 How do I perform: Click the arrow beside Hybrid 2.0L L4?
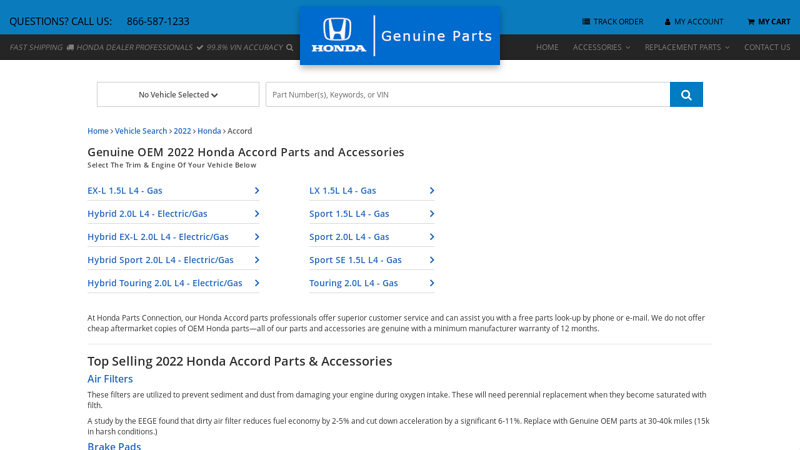click(x=257, y=214)
